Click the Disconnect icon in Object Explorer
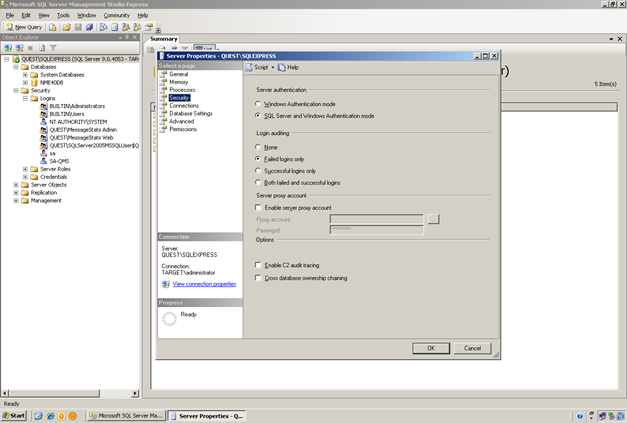Image resolution: width=627 pixels, height=423 pixels. click(19, 48)
